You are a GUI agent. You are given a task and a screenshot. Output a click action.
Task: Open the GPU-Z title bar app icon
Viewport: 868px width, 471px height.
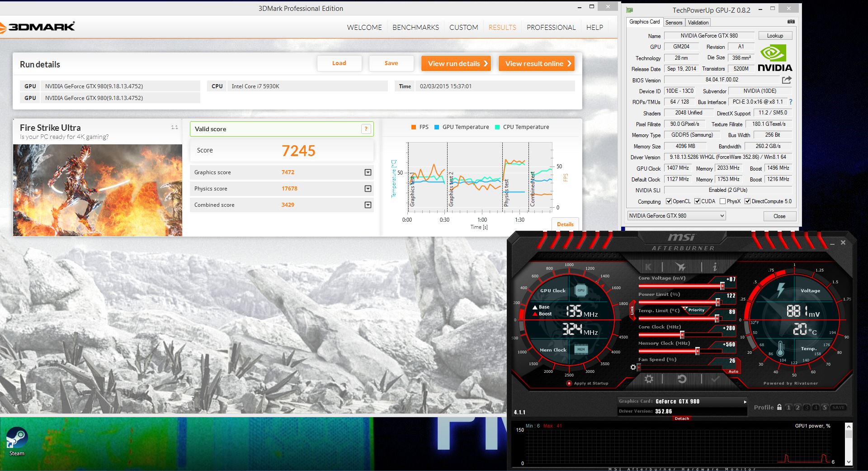tap(630, 10)
